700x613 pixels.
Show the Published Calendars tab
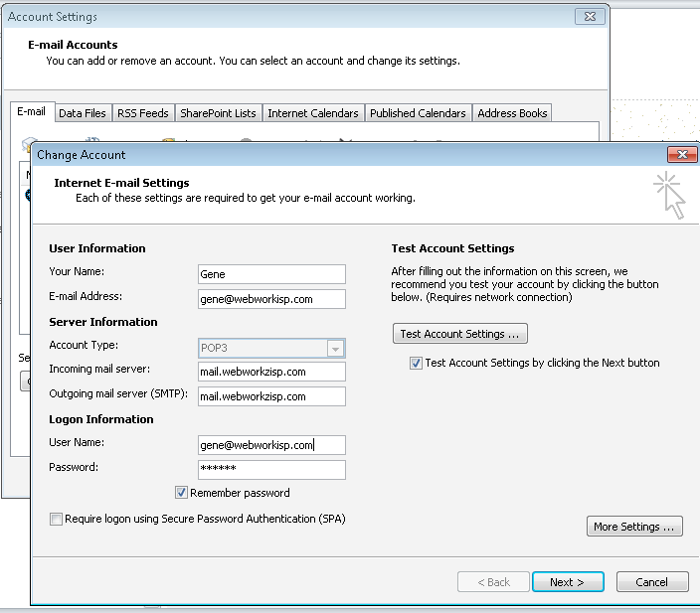click(x=418, y=113)
